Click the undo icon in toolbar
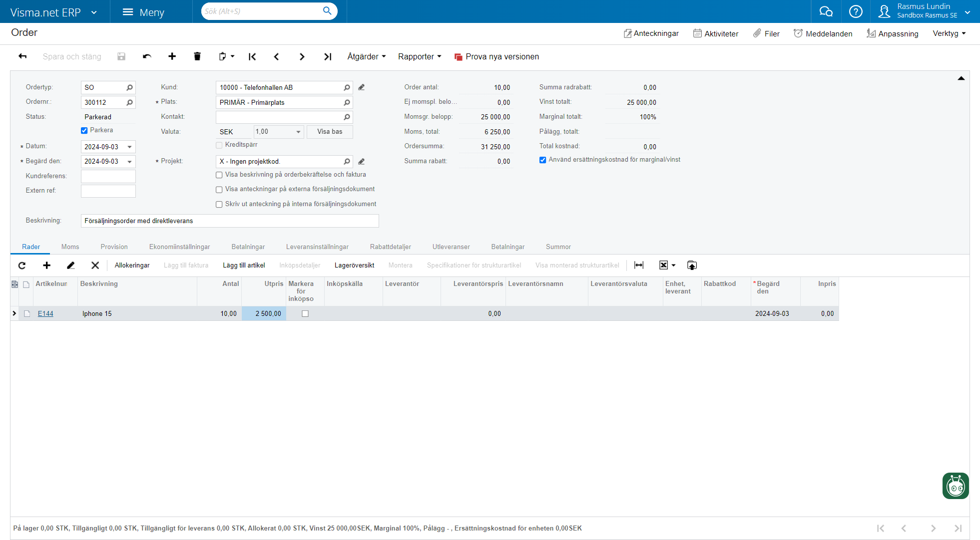The width and height of the screenshot is (980, 540). (x=147, y=56)
